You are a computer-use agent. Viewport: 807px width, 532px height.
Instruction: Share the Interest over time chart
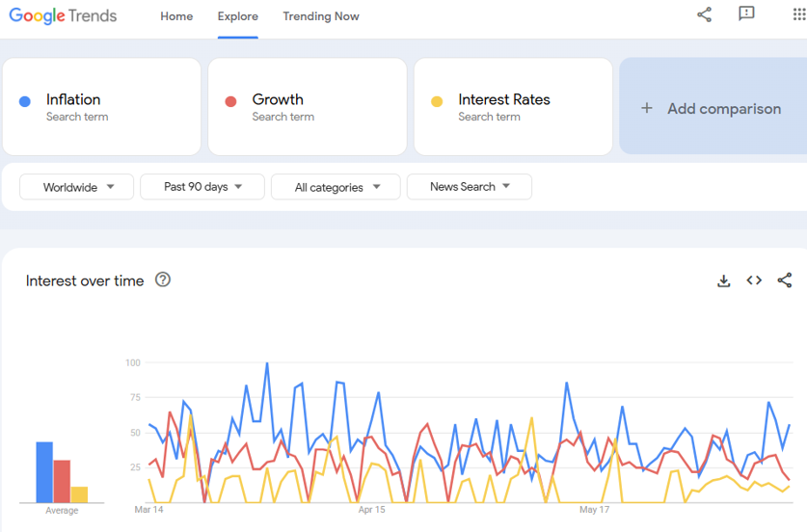click(785, 280)
